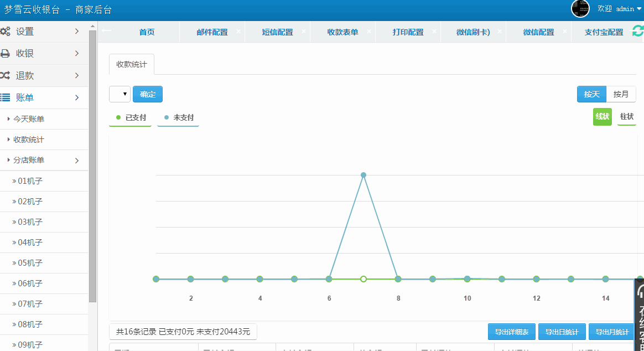Toggle the 未支付 series in legend
The image size is (644, 351).
(x=178, y=117)
